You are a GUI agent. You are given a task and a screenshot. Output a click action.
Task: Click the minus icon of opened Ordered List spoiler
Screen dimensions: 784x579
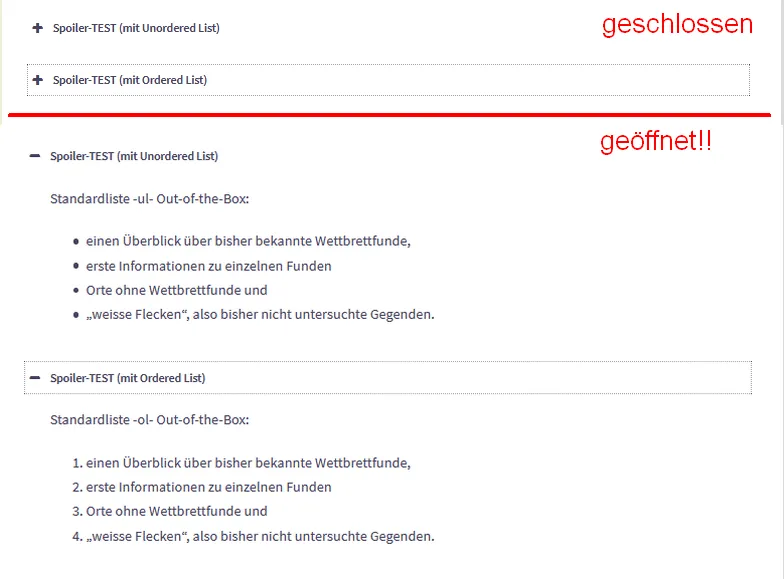click(34, 378)
